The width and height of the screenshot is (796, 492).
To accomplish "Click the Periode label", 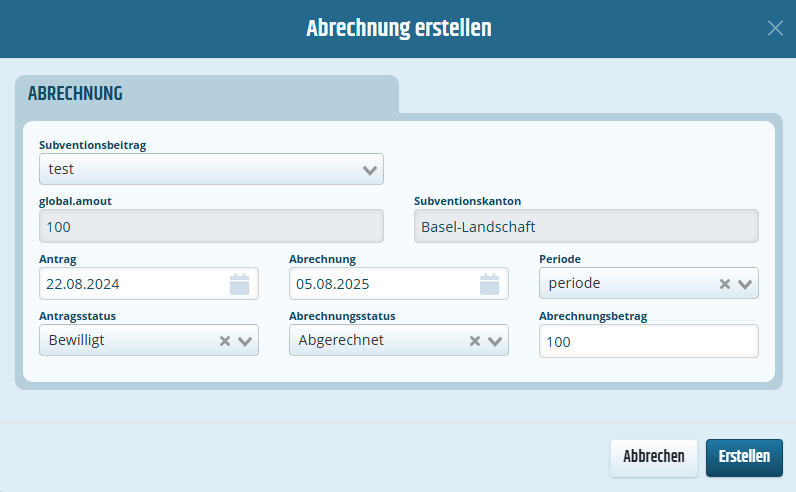I will 560,259.
